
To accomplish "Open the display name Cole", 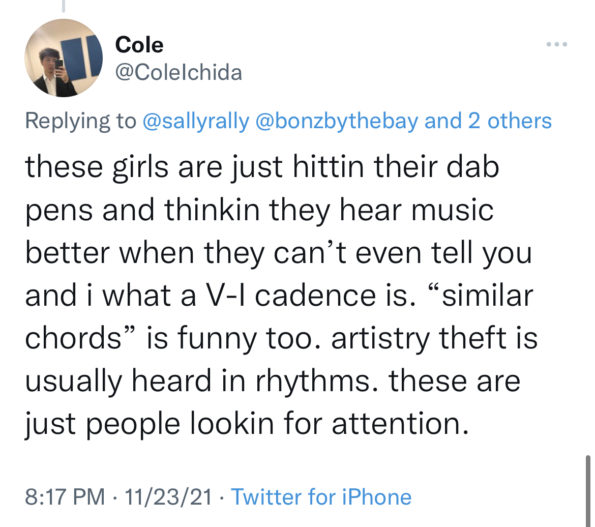I will (x=139, y=45).
